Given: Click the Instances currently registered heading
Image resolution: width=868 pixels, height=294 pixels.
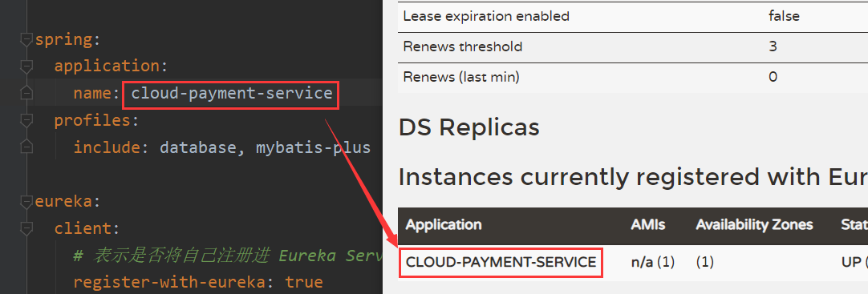Looking at the screenshot, I should (x=633, y=177).
